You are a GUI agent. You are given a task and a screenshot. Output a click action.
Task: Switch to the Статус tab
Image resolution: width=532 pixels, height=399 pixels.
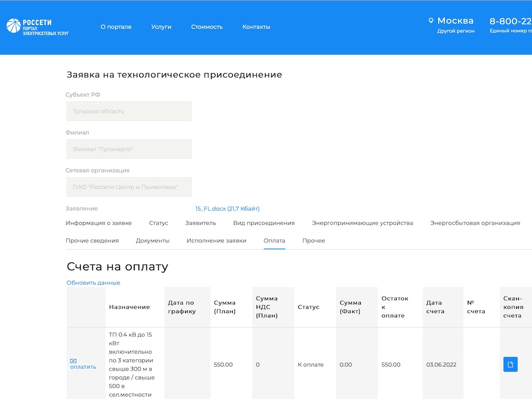[x=158, y=223]
